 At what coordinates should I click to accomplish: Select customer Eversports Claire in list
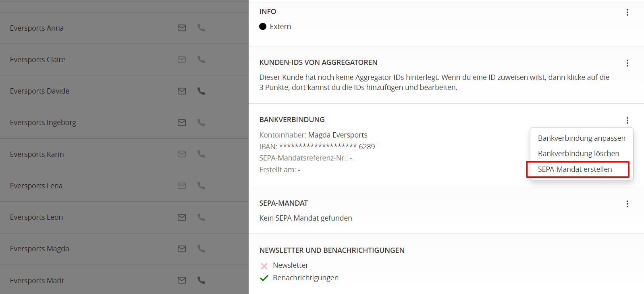point(124,60)
